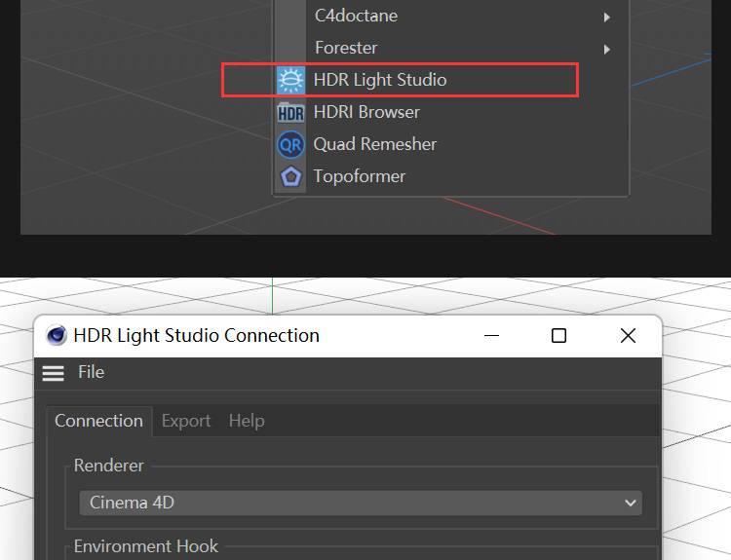Viewport: 731px width, 560px height.
Task: Click the HDR Light Studio sun icon
Action: (x=290, y=80)
